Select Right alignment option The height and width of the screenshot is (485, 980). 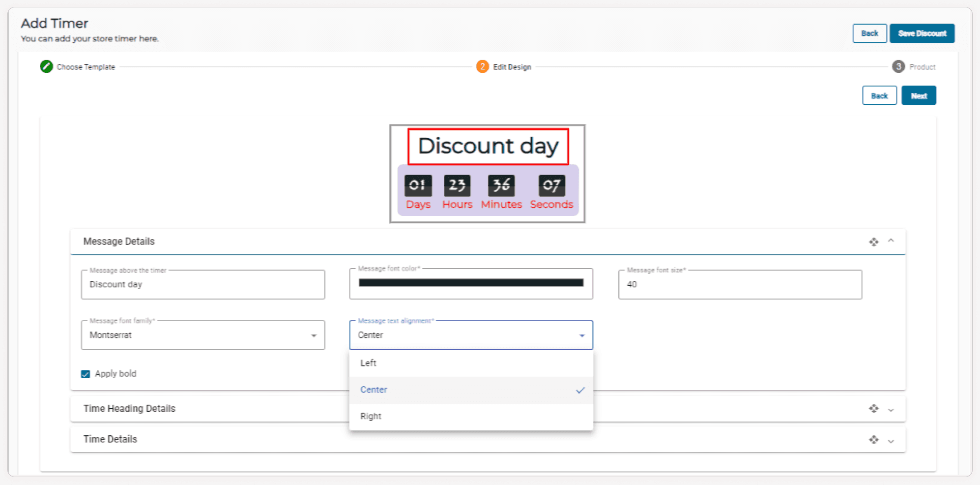coord(371,416)
